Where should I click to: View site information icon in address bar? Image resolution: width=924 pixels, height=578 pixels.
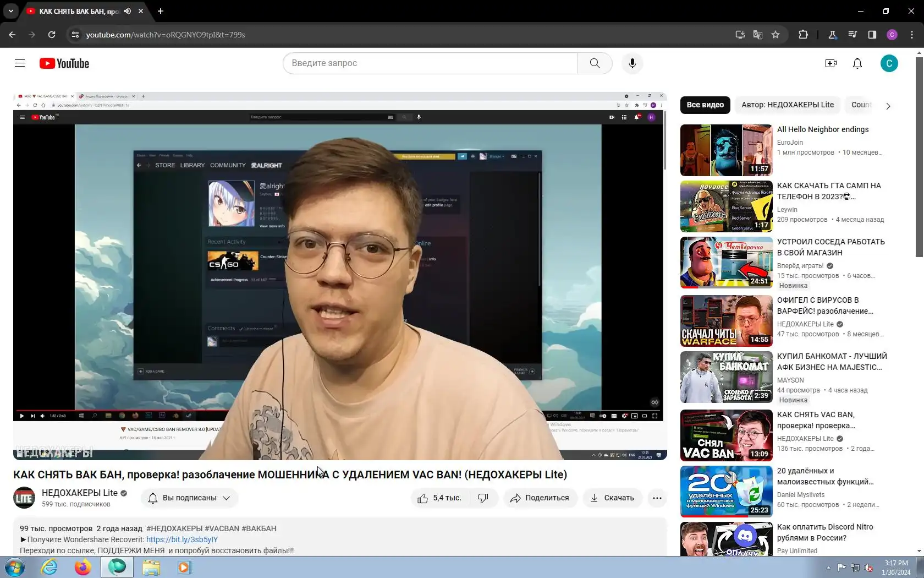75,35
